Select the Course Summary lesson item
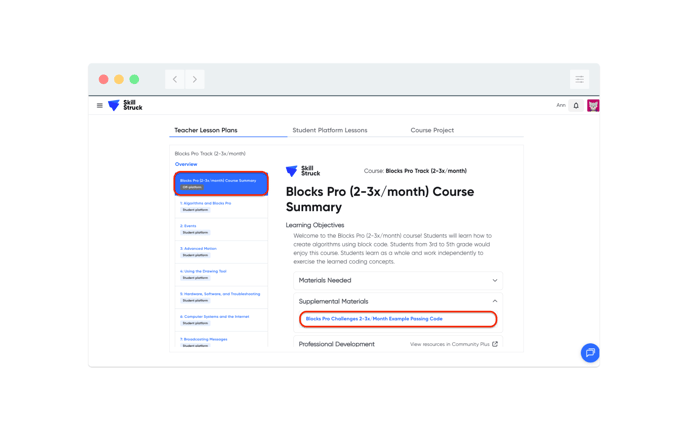Viewport: 688px width, 430px height. tap(220, 183)
